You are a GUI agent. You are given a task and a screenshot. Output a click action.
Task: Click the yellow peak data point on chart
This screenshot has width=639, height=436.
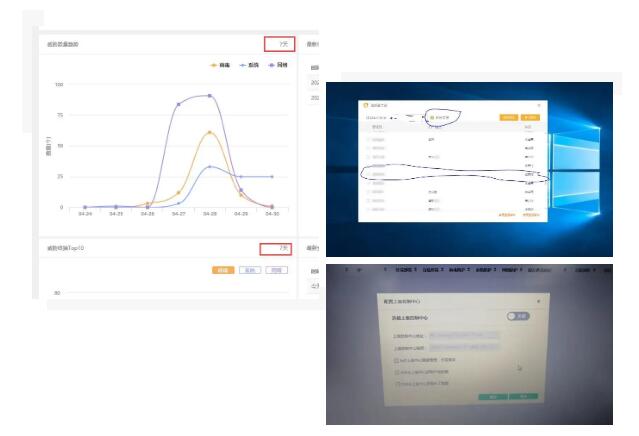pos(210,132)
